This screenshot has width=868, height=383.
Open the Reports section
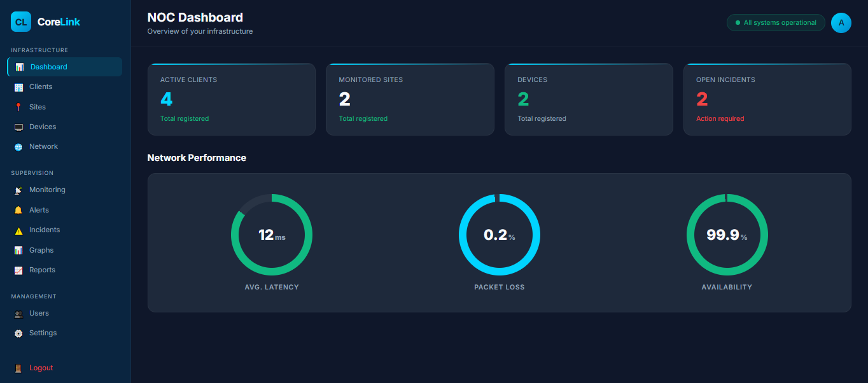[x=65, y=270]
